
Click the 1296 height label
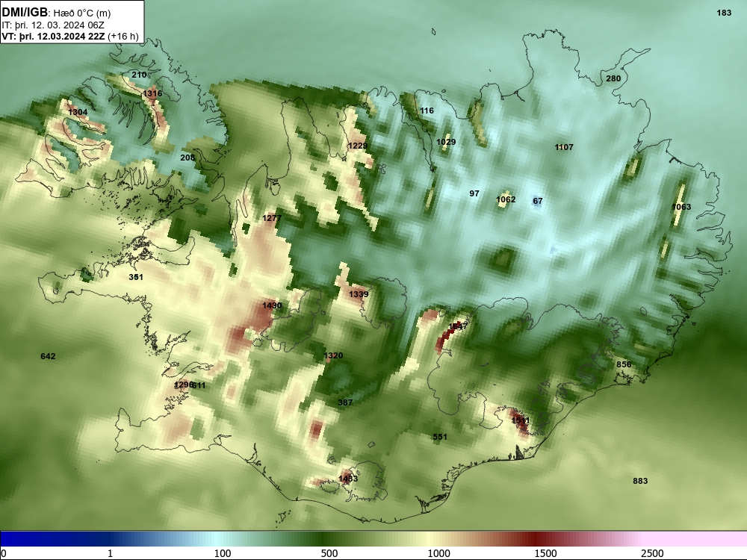[183, 385]
